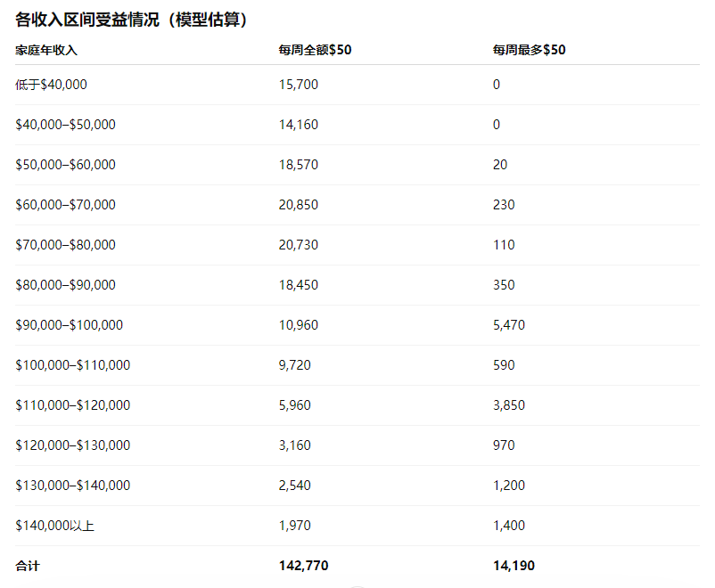Select the 合计 total row label
This screenshot has width=715, height=588.
[x=28, y=566]
